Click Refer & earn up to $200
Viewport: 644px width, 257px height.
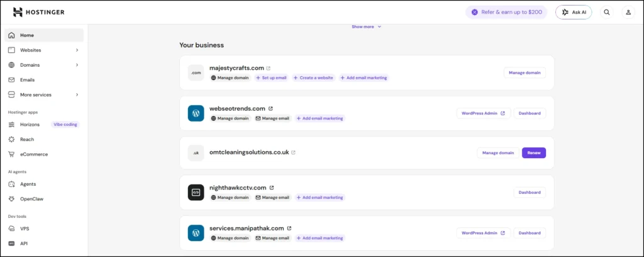coord(506,13)
